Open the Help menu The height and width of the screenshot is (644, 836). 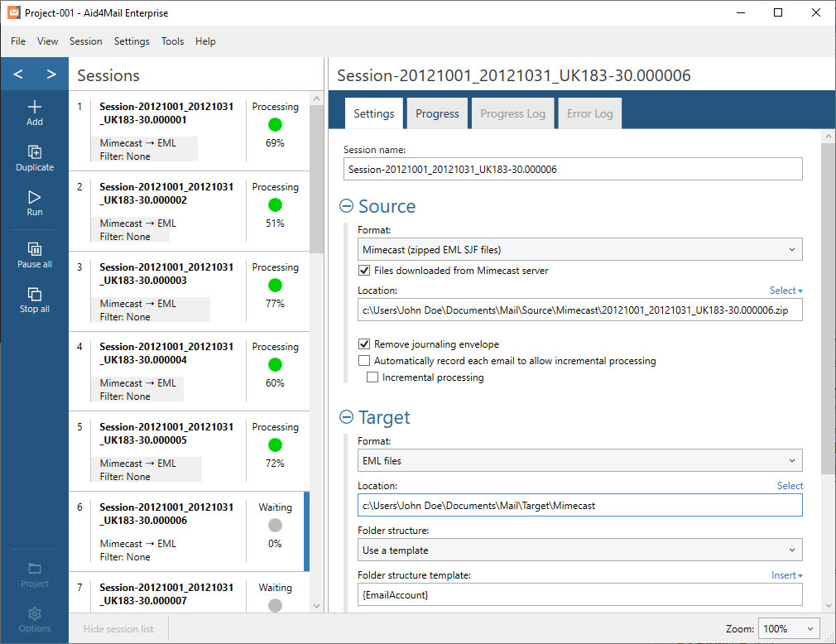tap(205, 41)
